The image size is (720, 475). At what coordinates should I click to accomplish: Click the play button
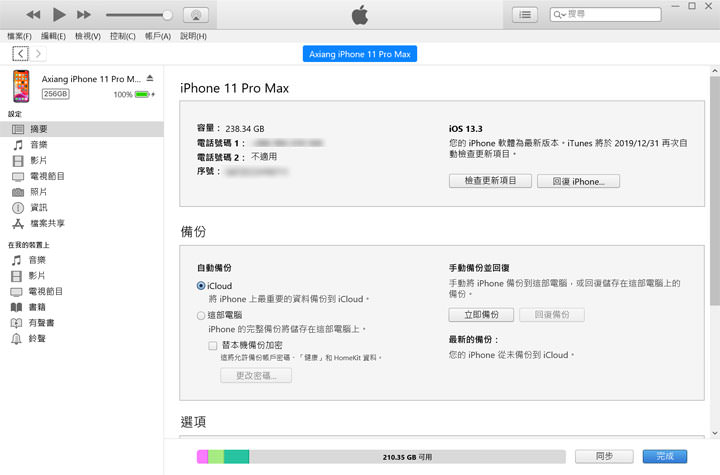point(59,15)
